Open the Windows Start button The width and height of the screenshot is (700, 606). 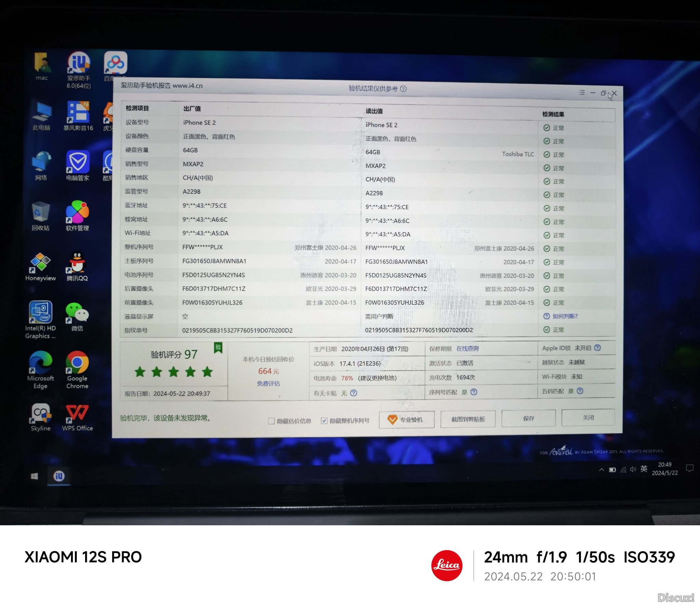35,476
